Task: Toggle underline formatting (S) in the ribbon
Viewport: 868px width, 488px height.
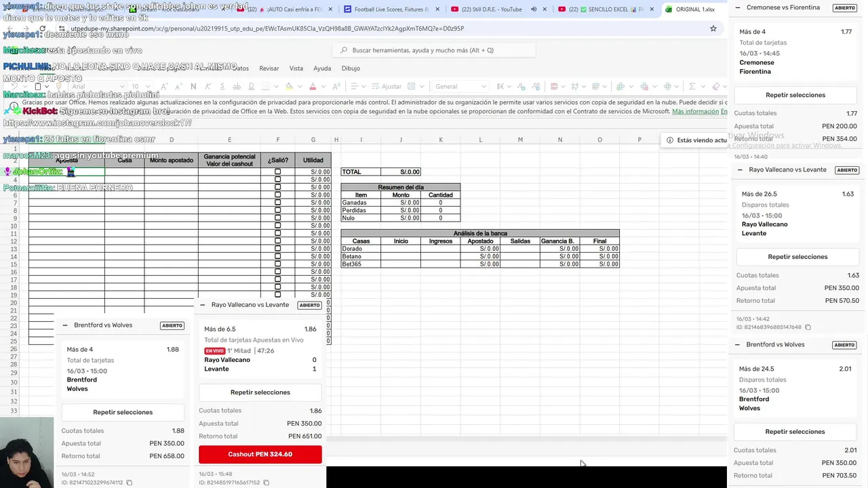Action: (x=222, y=86)
